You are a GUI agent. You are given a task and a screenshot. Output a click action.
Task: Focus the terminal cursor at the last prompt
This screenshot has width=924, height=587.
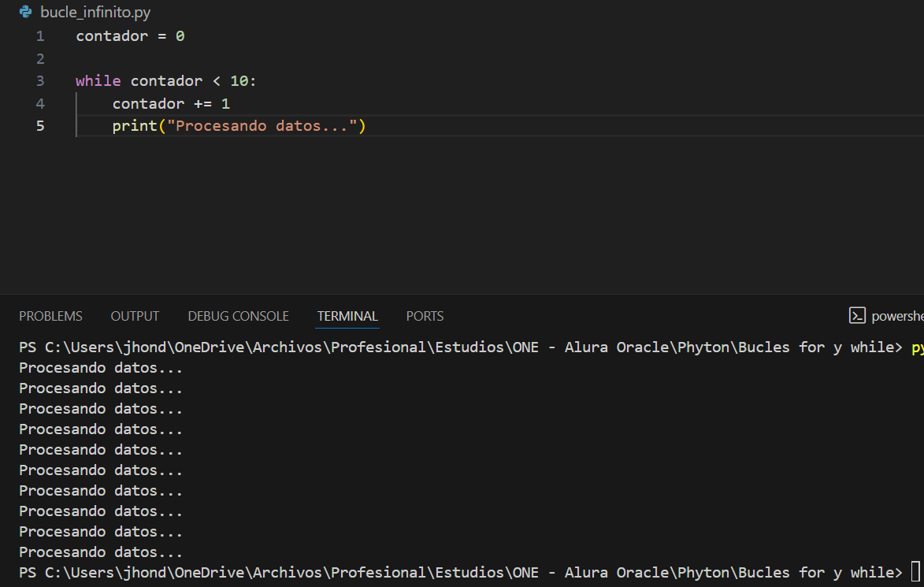(x=914, y=572)
